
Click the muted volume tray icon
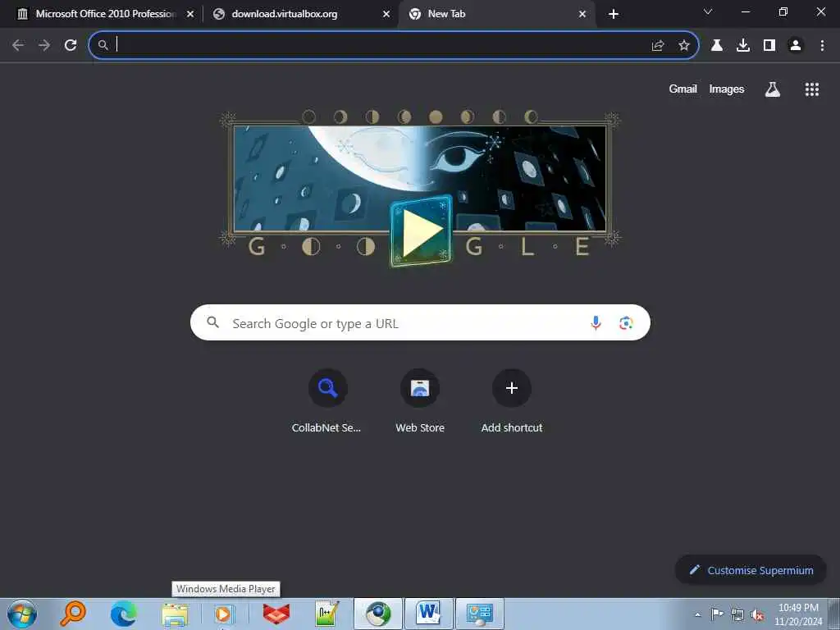[x=757, y=614]
